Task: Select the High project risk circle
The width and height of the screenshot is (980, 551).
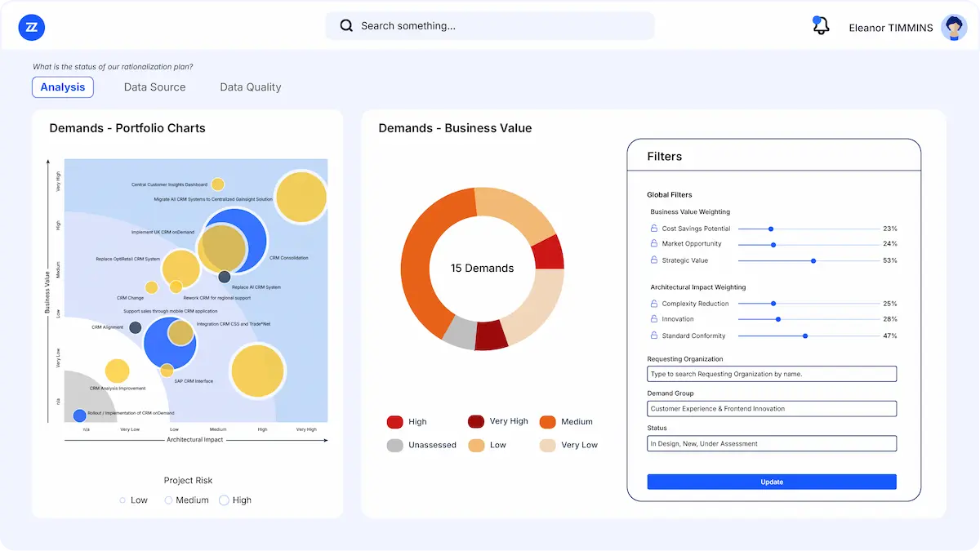Action: click(224, 500)
